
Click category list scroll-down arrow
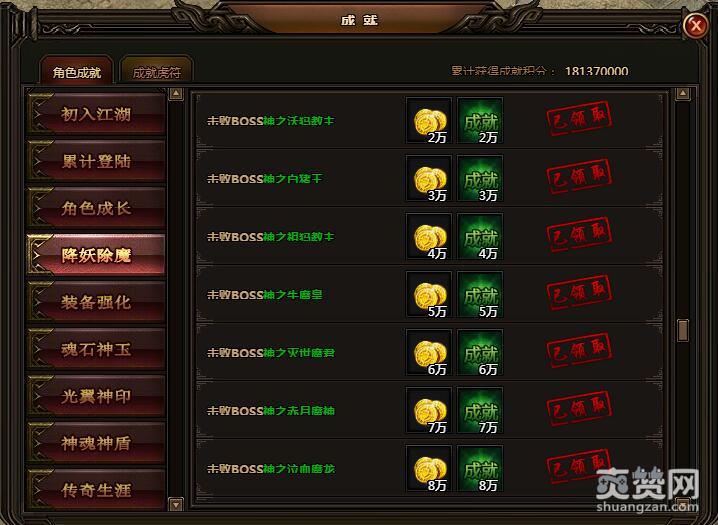click(176, 504)
